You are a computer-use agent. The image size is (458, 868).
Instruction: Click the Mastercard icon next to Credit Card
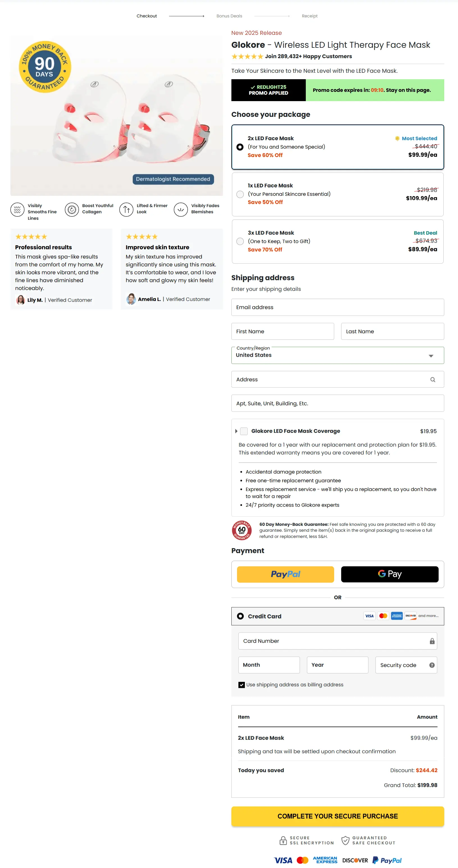click(383, 616)
